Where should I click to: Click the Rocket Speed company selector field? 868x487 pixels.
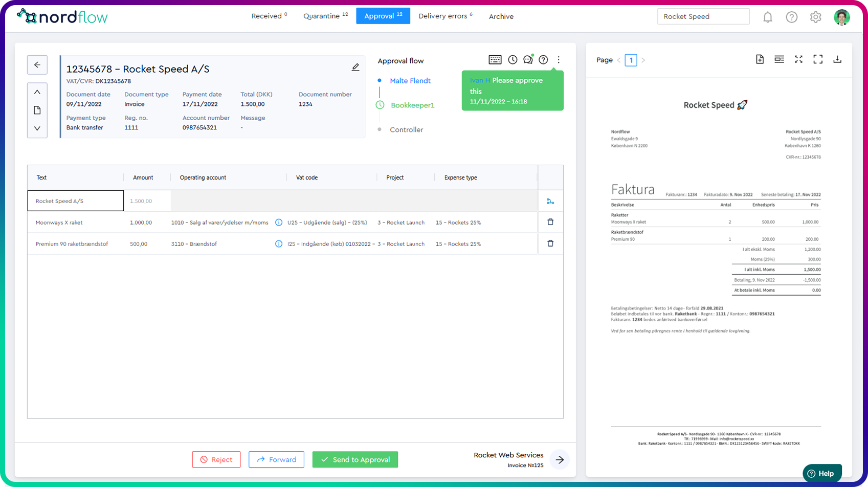(x=703, y=16)
